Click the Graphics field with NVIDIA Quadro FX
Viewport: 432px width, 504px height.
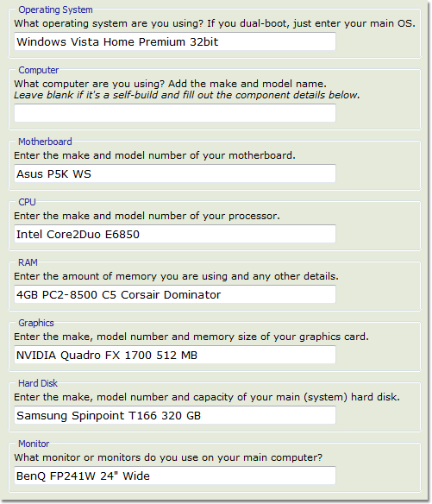pos(175,355)
